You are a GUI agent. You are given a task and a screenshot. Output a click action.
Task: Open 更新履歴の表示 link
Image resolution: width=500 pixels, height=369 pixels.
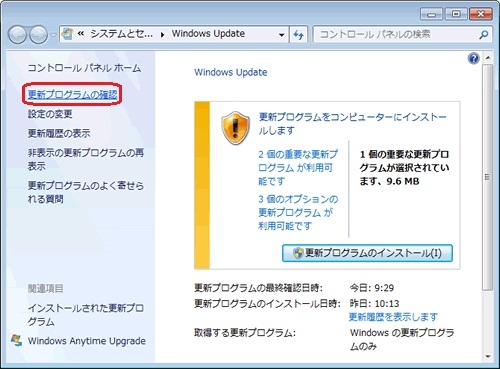pyautogui.click(x=59, y=133)
